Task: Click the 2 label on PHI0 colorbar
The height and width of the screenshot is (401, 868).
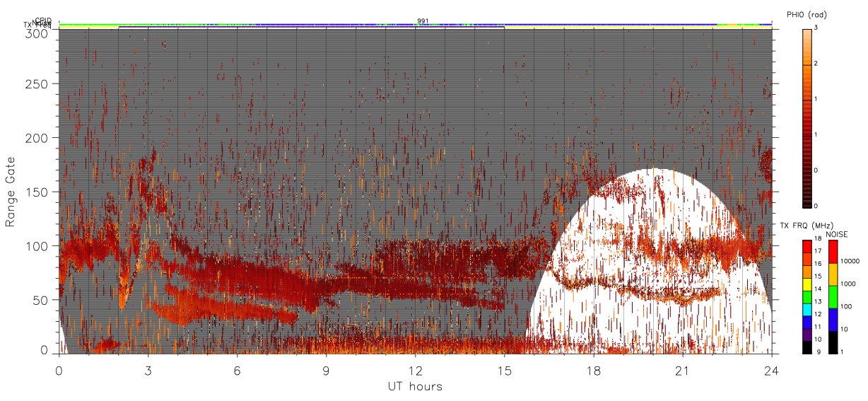Action: click(x=816, y=64)
